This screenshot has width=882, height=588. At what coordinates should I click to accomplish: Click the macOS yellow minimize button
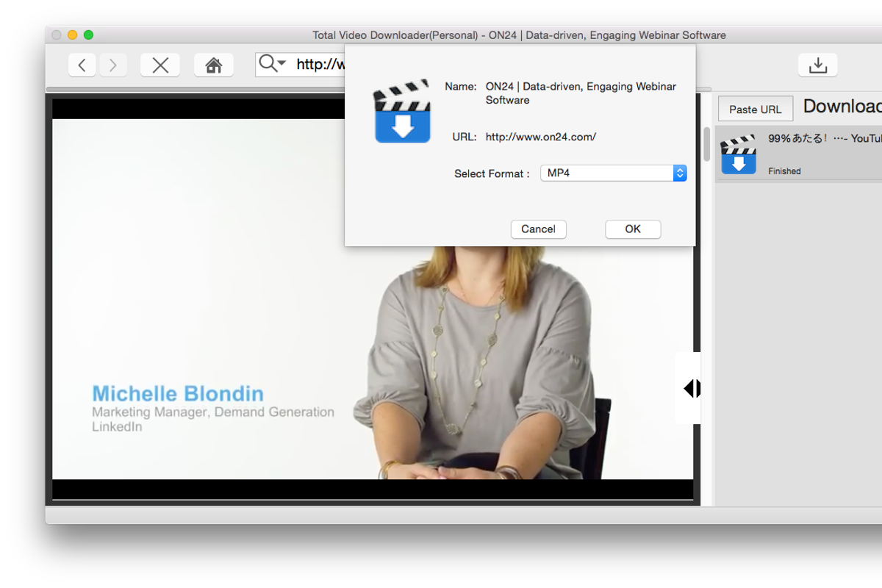point(72,35)
